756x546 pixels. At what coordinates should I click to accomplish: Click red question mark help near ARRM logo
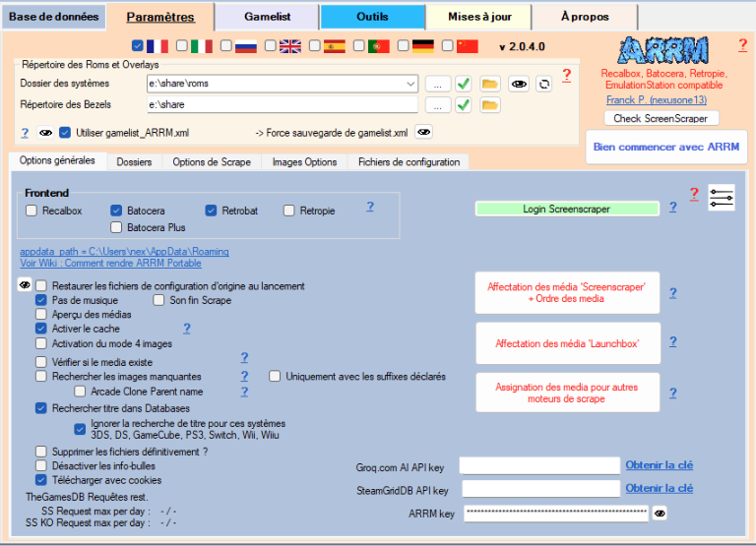[743, 45]
